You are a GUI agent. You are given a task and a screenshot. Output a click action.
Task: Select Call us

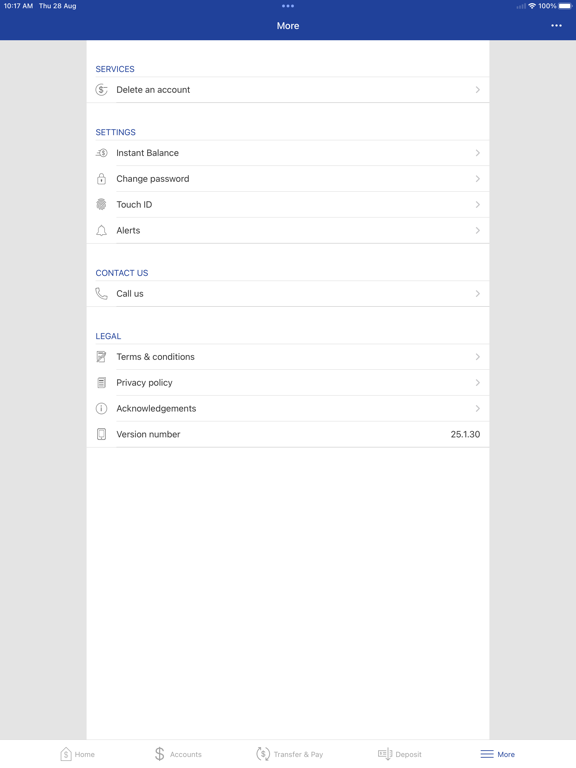tap(288, 294)
